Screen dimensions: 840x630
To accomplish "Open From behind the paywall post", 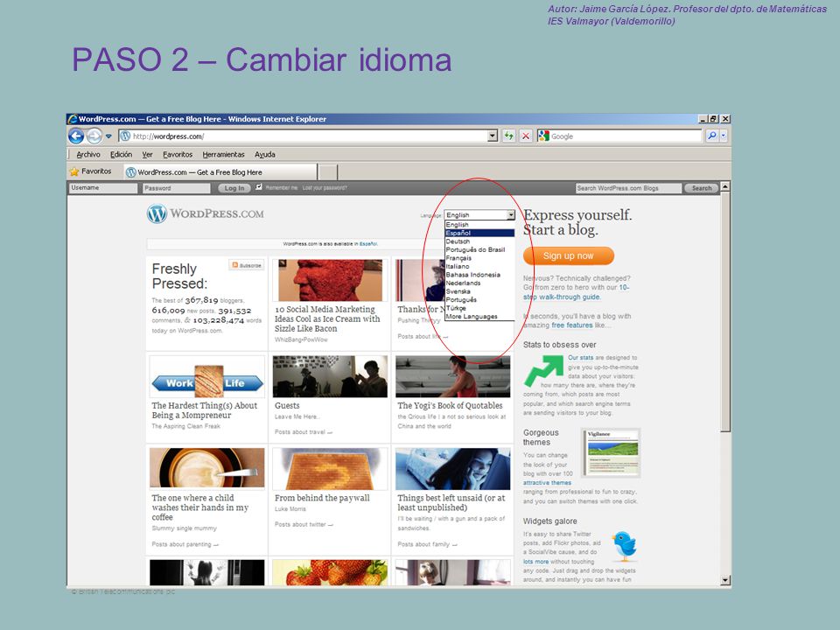I will (322, 498).
